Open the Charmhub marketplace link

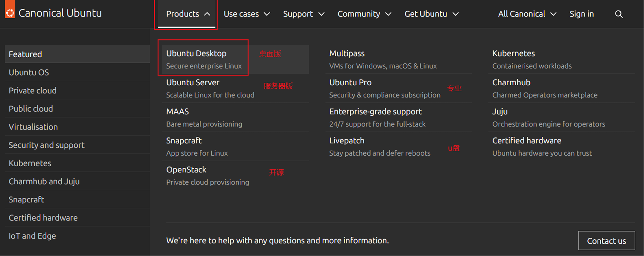click(x=511, y=83)
